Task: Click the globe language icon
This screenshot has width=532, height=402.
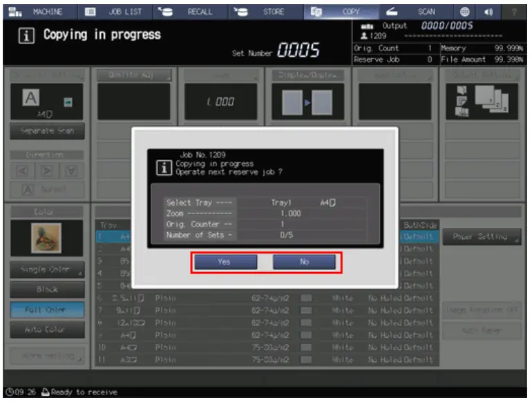Action: tap(464, 12)
